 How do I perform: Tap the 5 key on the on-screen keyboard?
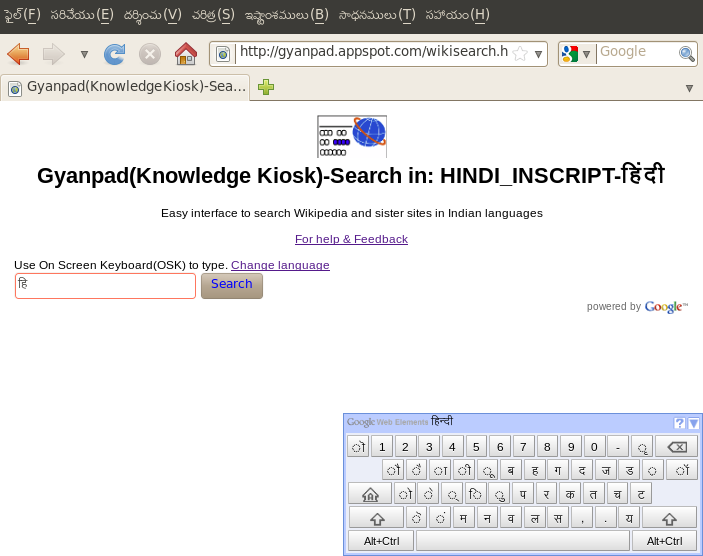tap(476, 447)
